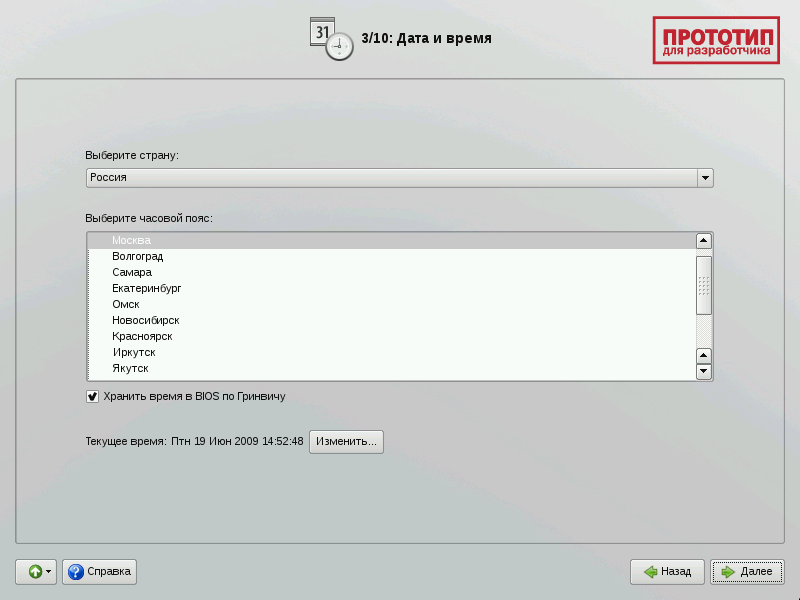The height and width of the screenshot is (600, 800).
Task: Go back with the Назад button
Action: coord(667,571)
